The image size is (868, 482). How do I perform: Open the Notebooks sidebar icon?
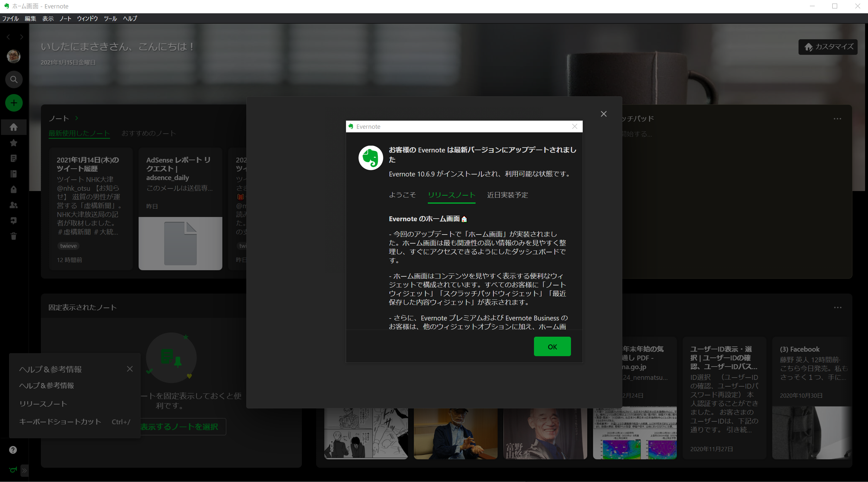[x=14, y=174]
